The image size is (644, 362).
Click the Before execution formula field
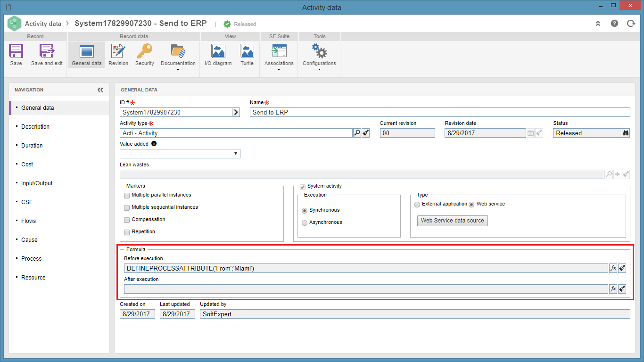[366, 268]
